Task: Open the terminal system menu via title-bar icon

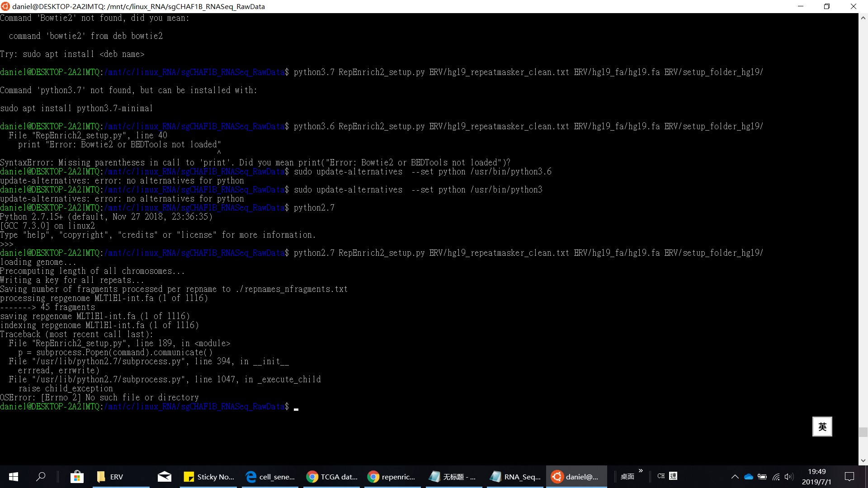Action: pyautogui.click(x=5, y=6)
